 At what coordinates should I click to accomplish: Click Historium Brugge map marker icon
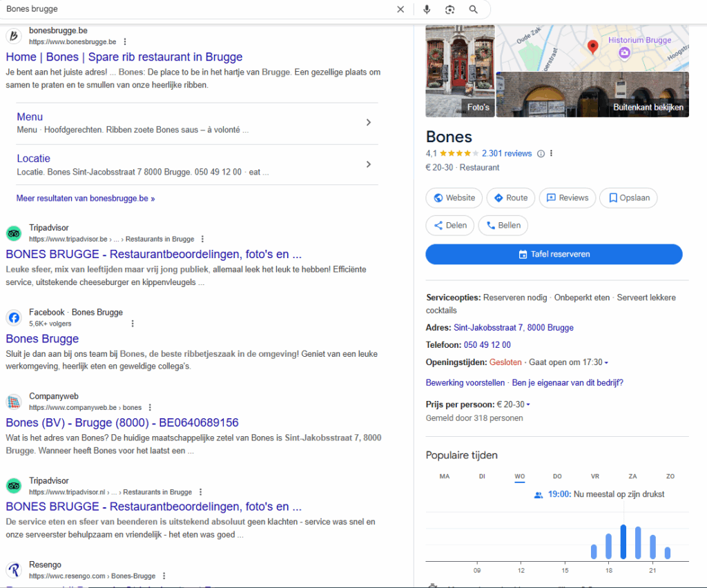624,52
